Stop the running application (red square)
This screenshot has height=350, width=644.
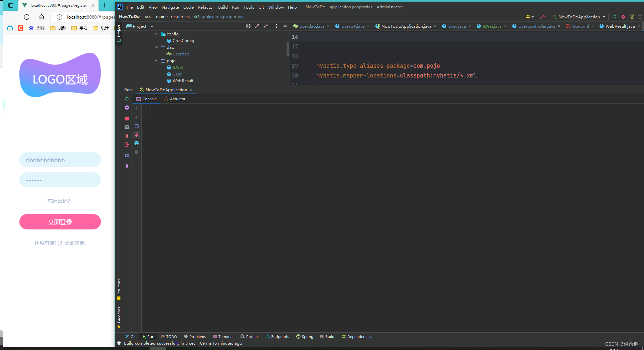tap(127, 119)
